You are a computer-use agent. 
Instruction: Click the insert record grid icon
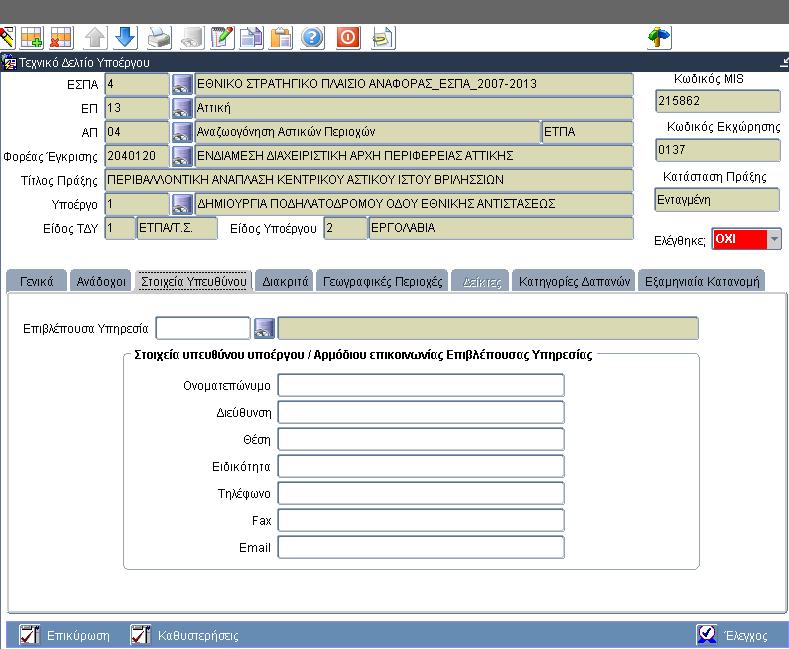coord(32,38)
